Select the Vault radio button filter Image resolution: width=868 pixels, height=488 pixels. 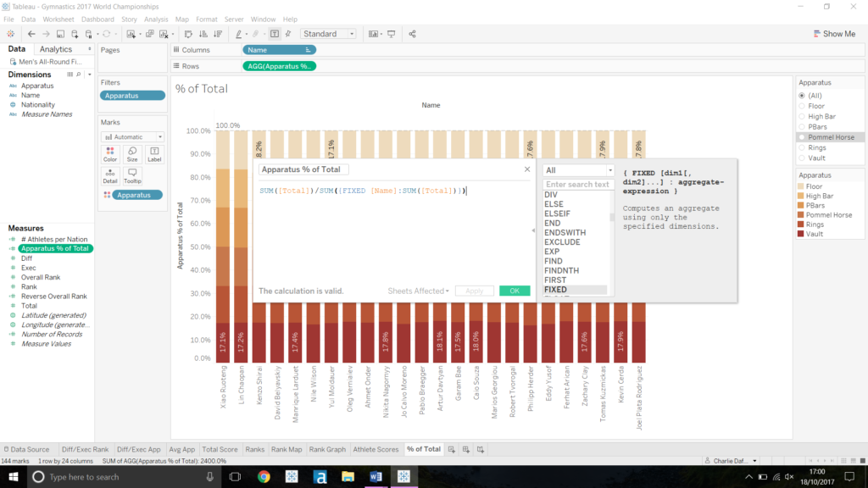click(x=802, y=158)
